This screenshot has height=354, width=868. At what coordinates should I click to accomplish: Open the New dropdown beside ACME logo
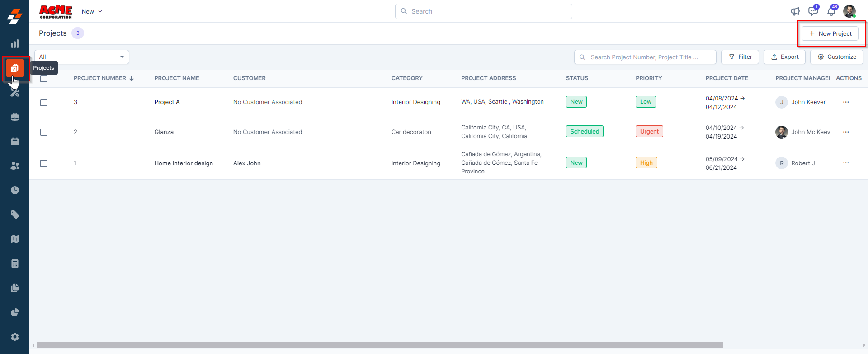[x=92, y=11]
